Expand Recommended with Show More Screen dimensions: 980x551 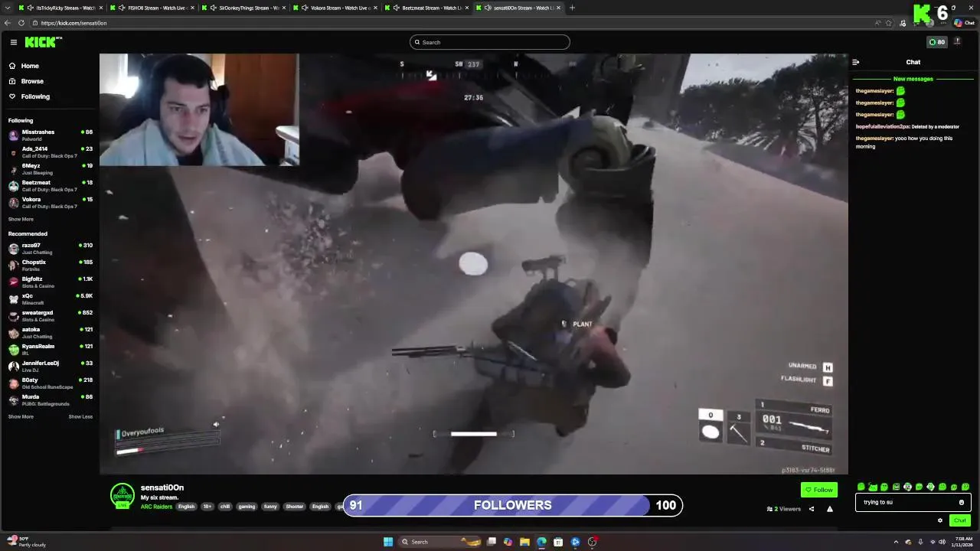click(x=21, y=417)
